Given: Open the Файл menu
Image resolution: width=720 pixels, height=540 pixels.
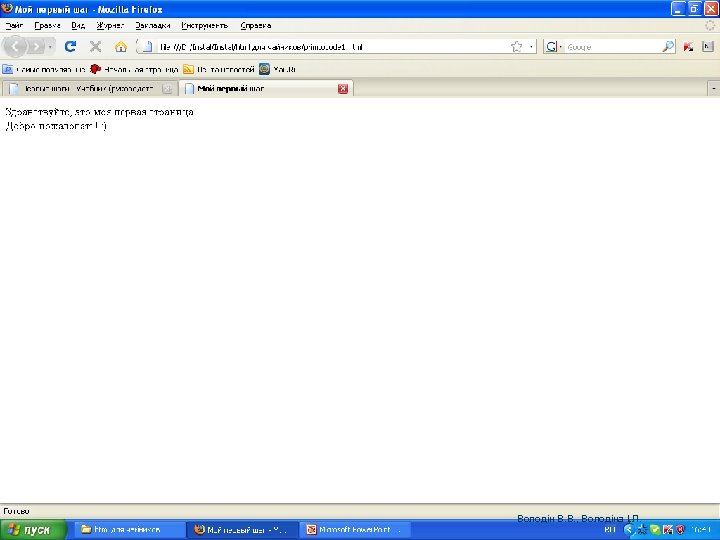Looking at the screenshot, I should [14, 26].
